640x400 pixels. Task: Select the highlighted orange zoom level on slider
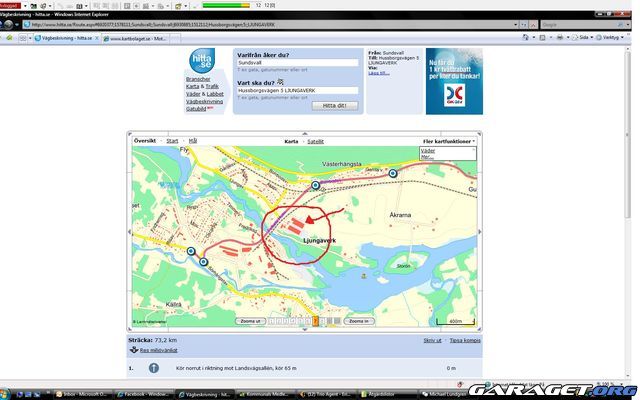click(x=314, y=321)
